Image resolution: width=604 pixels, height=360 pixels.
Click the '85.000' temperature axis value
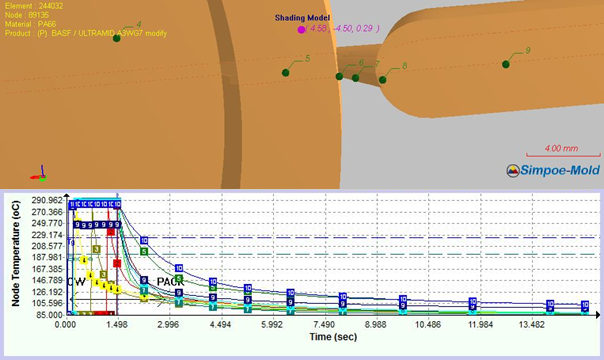coord(50,315)
